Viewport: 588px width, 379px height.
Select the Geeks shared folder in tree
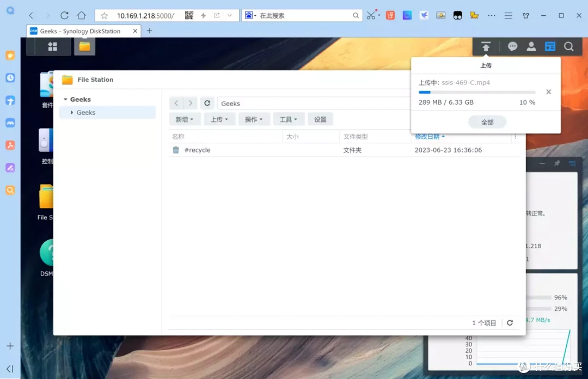click(107, 113)
